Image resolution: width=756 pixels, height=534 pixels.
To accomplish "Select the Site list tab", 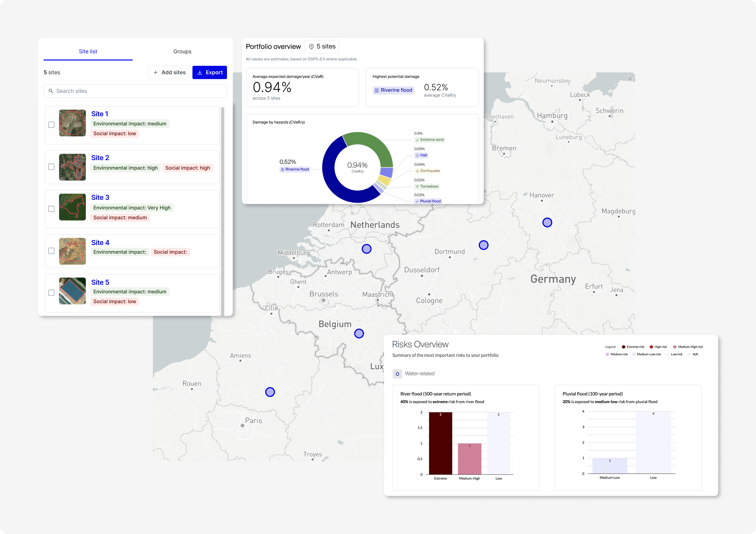I will tap(88, 51).
